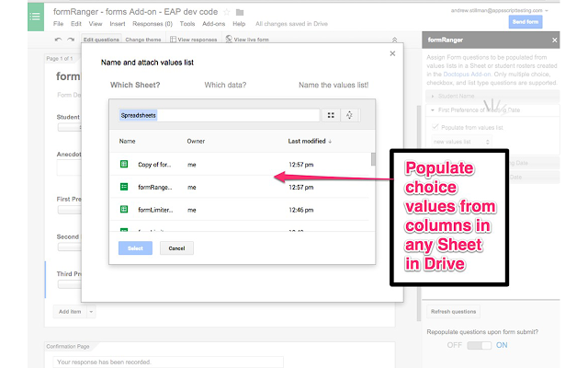This screenshot has height=368, width=588.
Task: Click the Doctopus Add-on link
Action: point(467,75)
